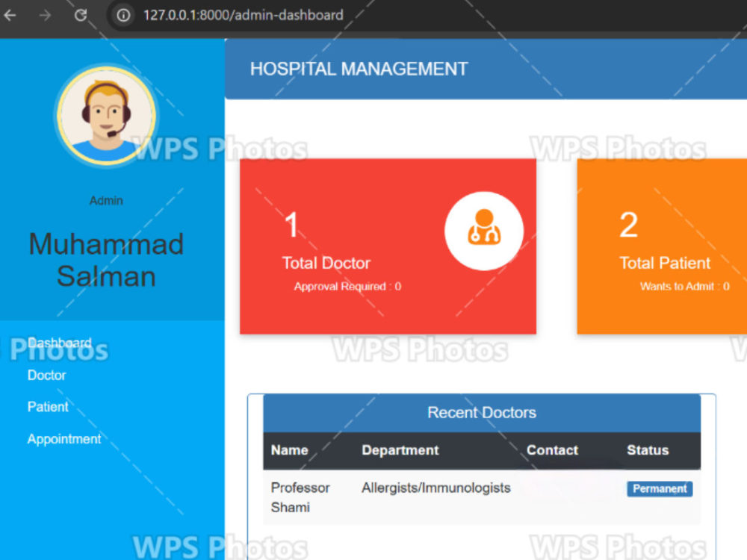Click the Wants to Admit : 0 text
This screenshot has width=747, height=560.
tap(684, 286)
